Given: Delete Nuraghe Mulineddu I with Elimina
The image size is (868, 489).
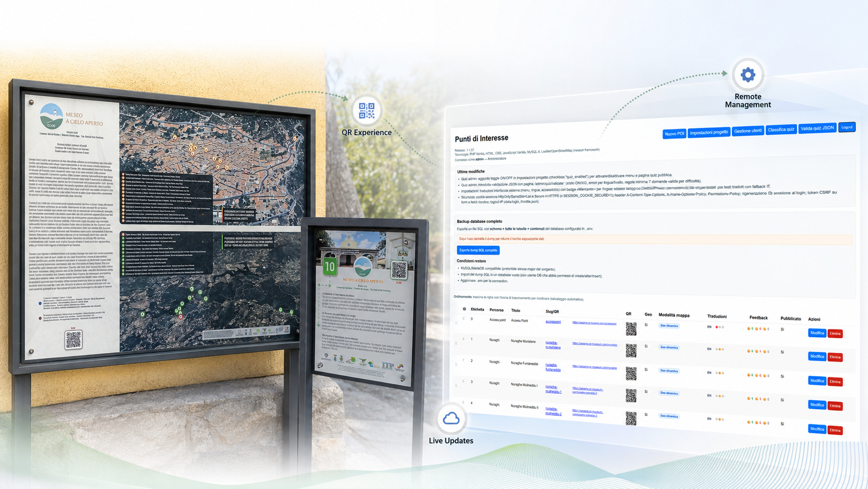Looking at the screenshot, I should (835, 406).
